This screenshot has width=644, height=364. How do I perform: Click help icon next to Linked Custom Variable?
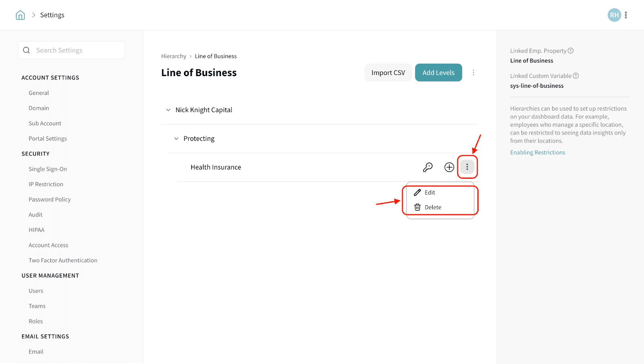click(576, 76)
